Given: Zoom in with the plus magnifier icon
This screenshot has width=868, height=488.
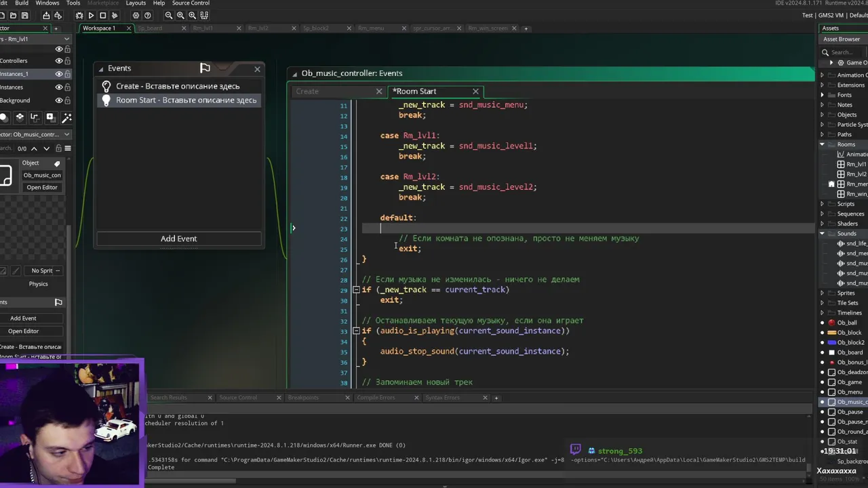Looking at the screenshot, I should pyautogui.click(x=192, y=15).
